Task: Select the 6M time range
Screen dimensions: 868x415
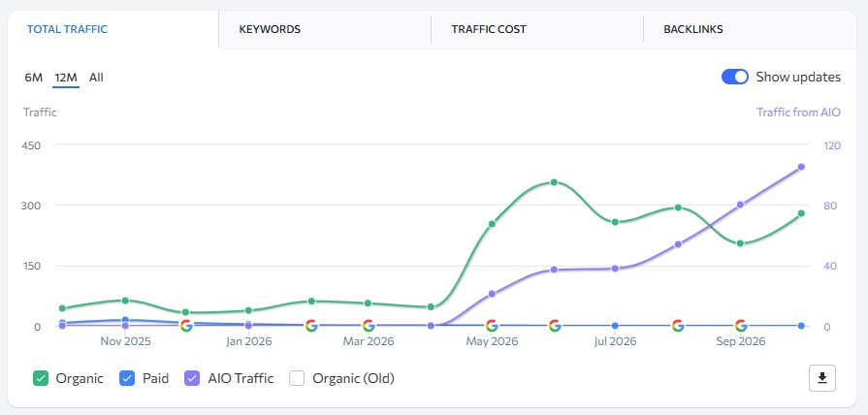Action: (x=33, y=77)
